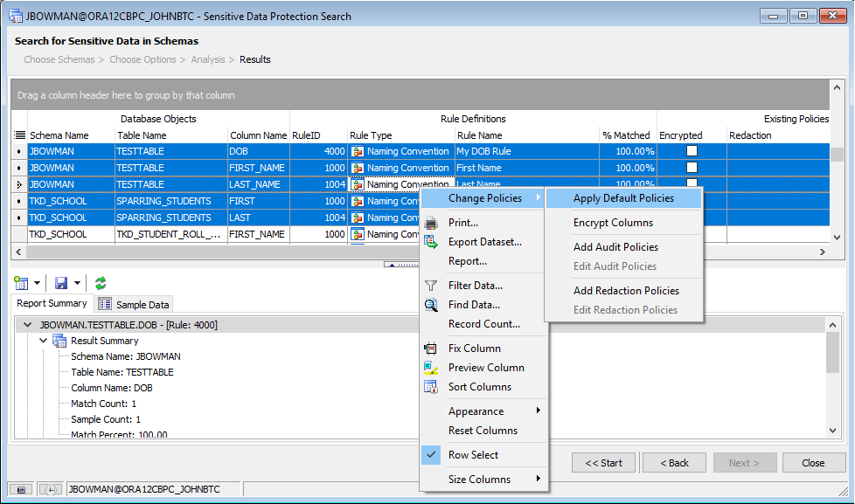
Task: Open the dropdown arrow next to the grid options icon
Action: pos(37,283)
